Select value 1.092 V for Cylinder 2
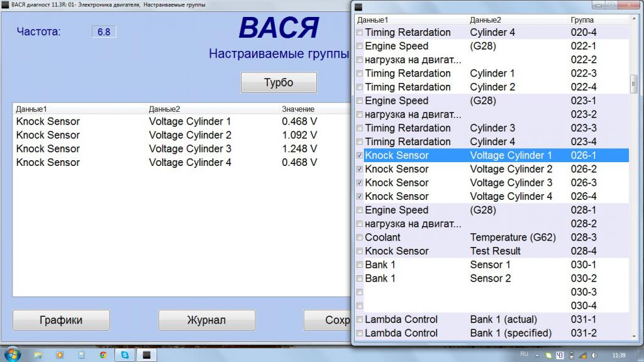This screenshot has width=644, height=362. pos(299,135)
